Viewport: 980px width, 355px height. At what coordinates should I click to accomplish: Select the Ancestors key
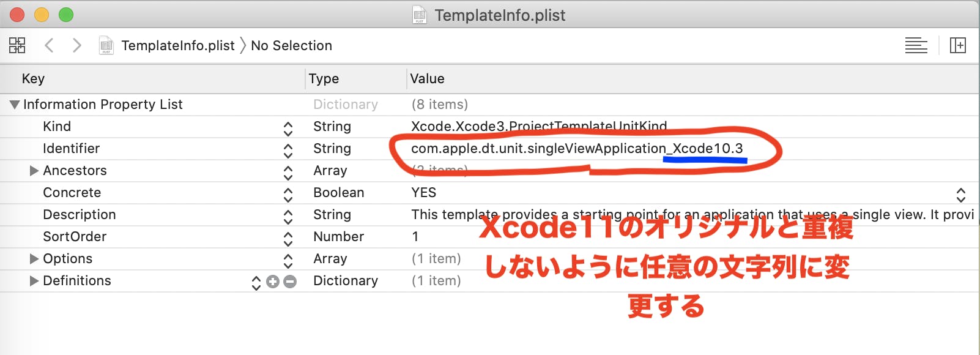coord(75,171)
